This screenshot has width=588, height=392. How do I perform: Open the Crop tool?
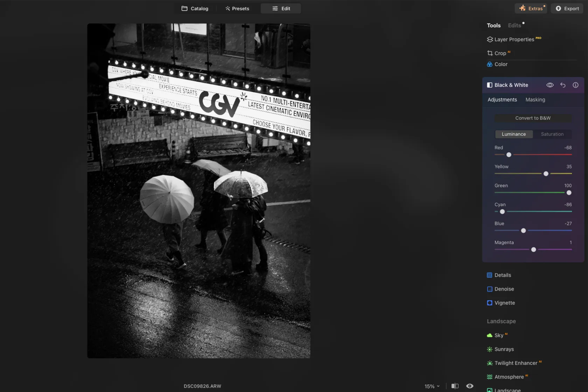point(500,53)
